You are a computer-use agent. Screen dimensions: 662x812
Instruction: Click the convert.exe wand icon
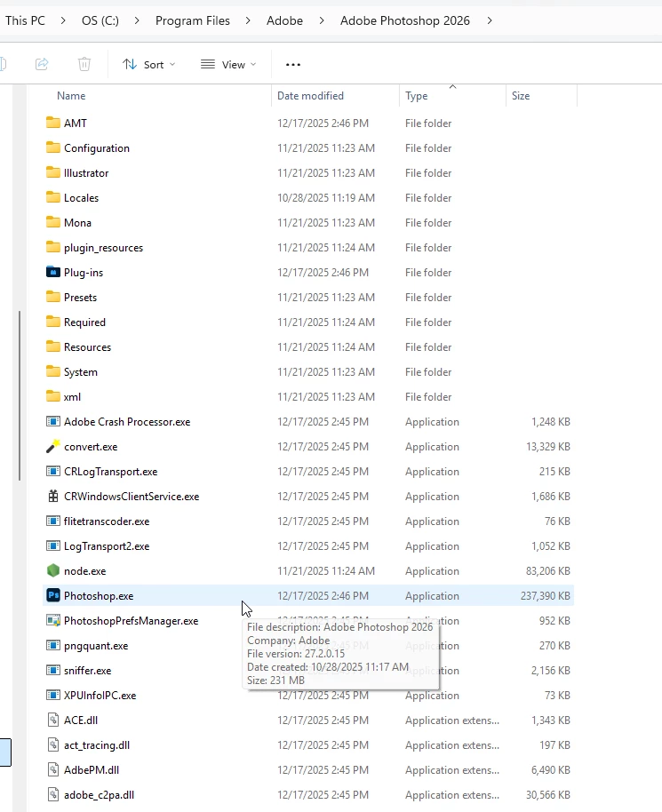coord(53,446)
